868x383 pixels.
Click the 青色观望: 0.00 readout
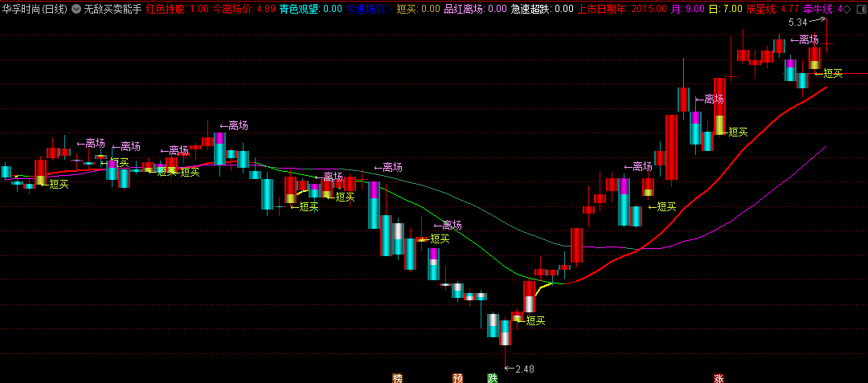(x=310, y=9)
